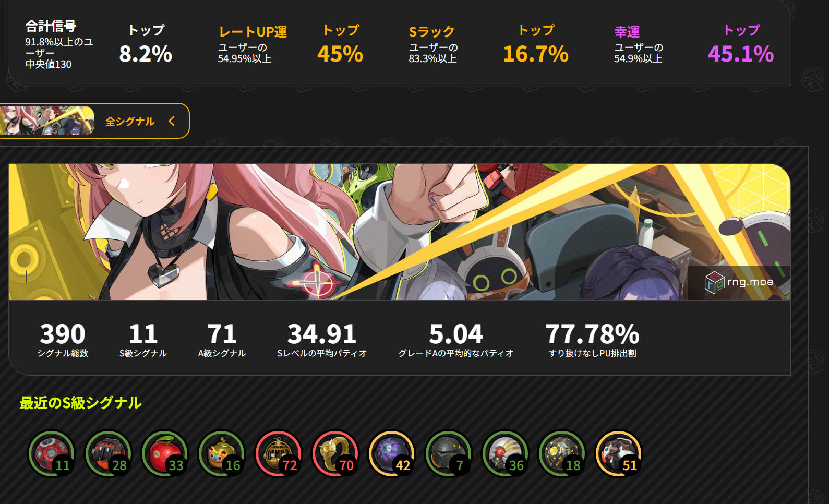Click the purple orb icon numbered 42
The width and height of the screenshot is (829, 504).
coord(392,453)
